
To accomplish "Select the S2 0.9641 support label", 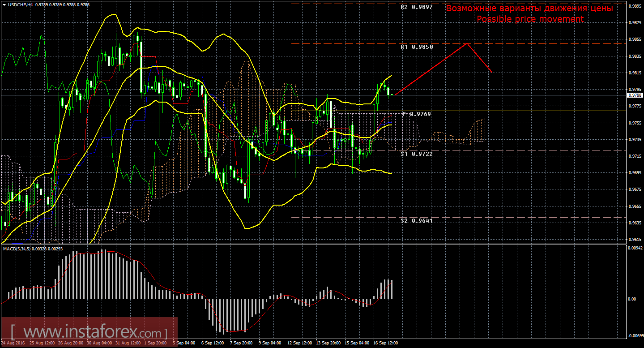I will pos(416,221).
